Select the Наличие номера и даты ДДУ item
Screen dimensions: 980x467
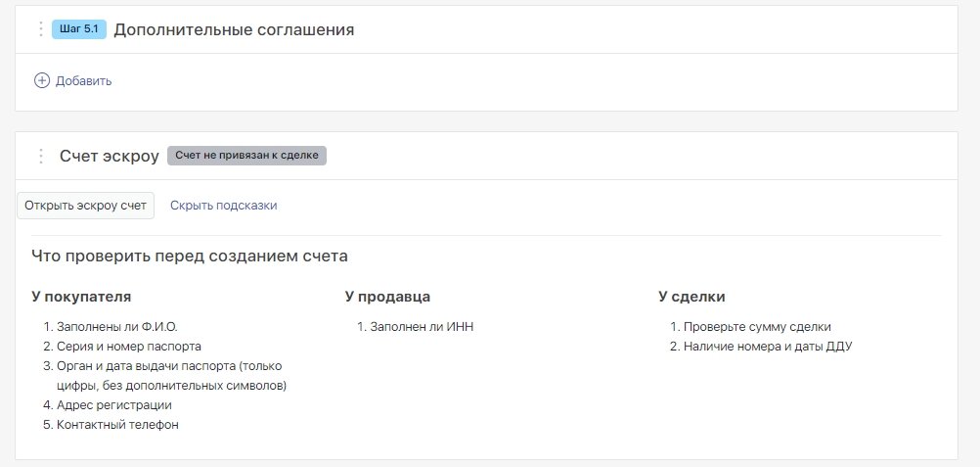767,347
